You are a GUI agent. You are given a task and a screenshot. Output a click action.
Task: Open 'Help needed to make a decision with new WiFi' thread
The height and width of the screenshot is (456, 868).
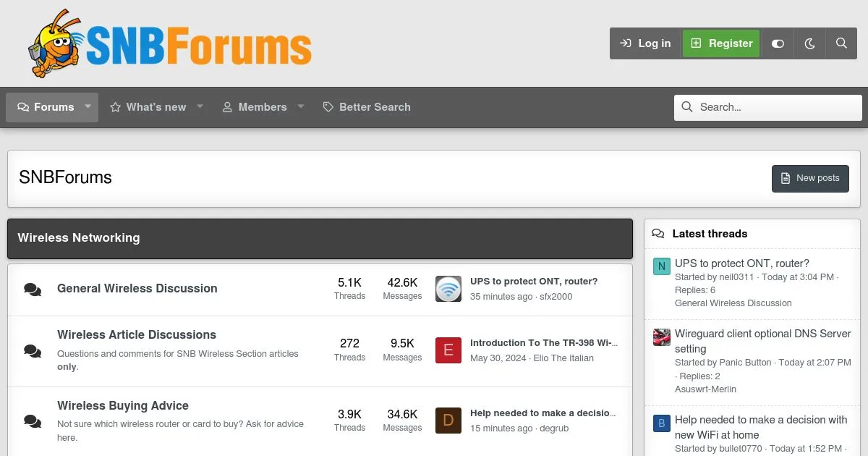(x=761, y=427)
